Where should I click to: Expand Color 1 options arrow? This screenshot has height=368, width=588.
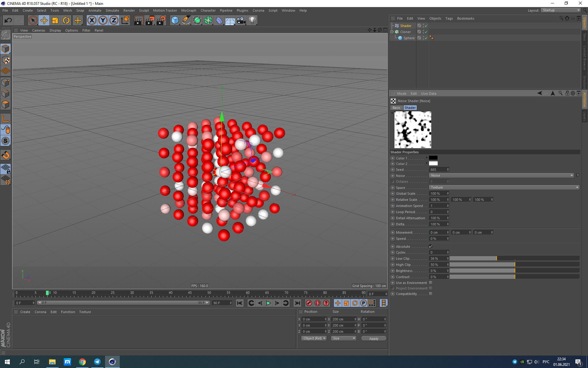(x=427, y=158)
